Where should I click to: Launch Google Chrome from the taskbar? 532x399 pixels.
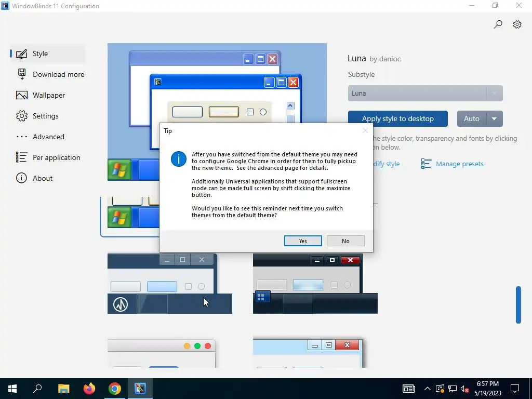click(115, 389)
